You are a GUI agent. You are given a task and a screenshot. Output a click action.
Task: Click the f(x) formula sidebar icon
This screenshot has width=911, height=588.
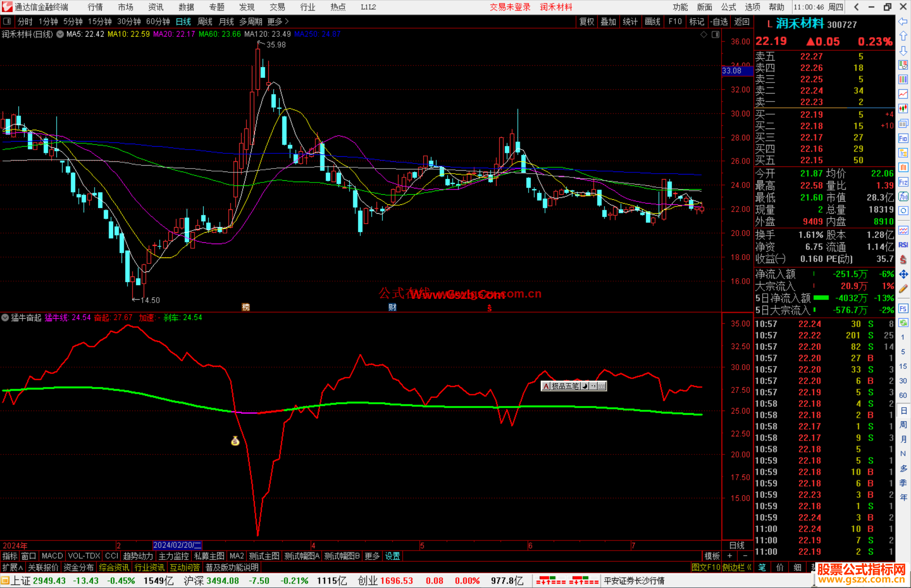(903, 196)
